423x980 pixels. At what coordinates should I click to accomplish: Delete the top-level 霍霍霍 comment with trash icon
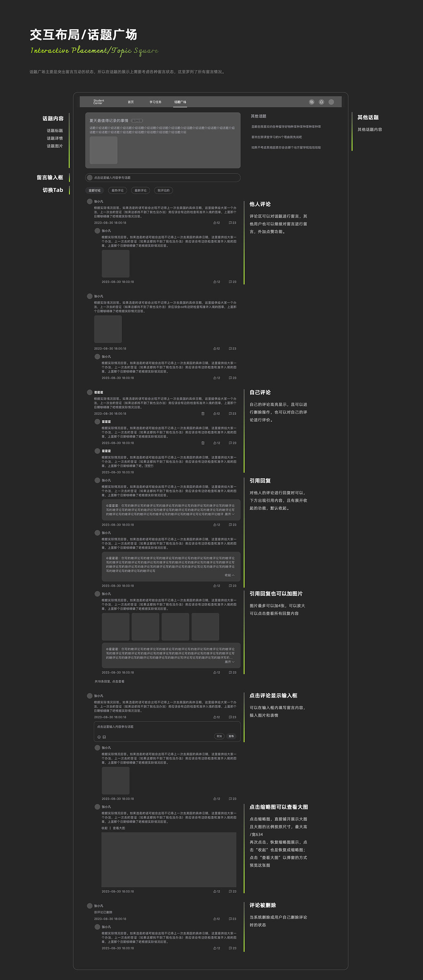tap(203, 414)
